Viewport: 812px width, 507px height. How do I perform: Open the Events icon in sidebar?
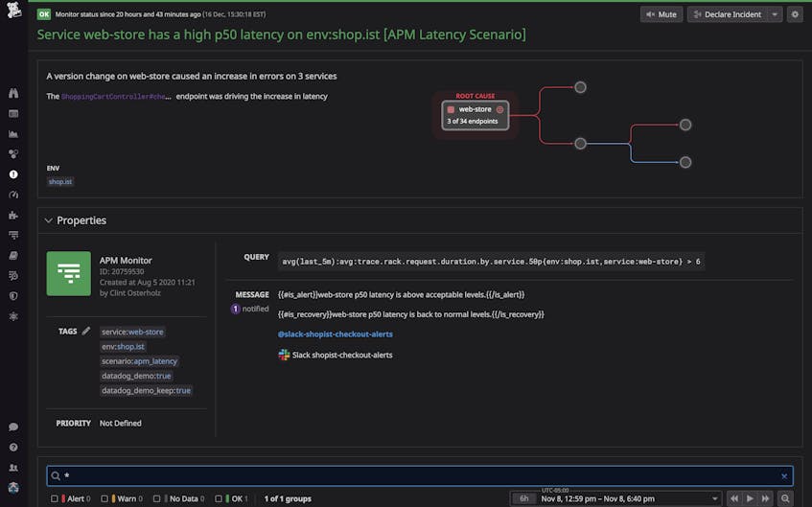[x=13, y=113]
